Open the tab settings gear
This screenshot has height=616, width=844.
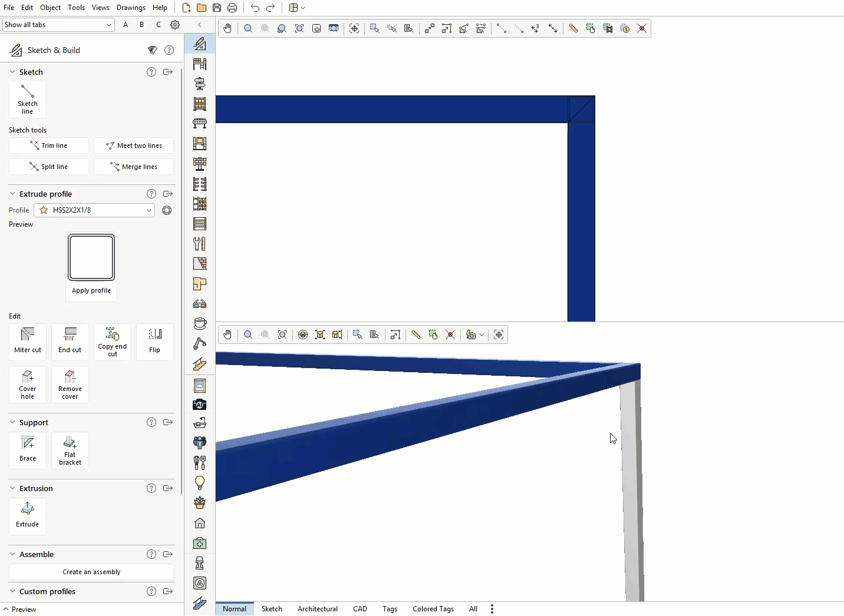[175, 25]
